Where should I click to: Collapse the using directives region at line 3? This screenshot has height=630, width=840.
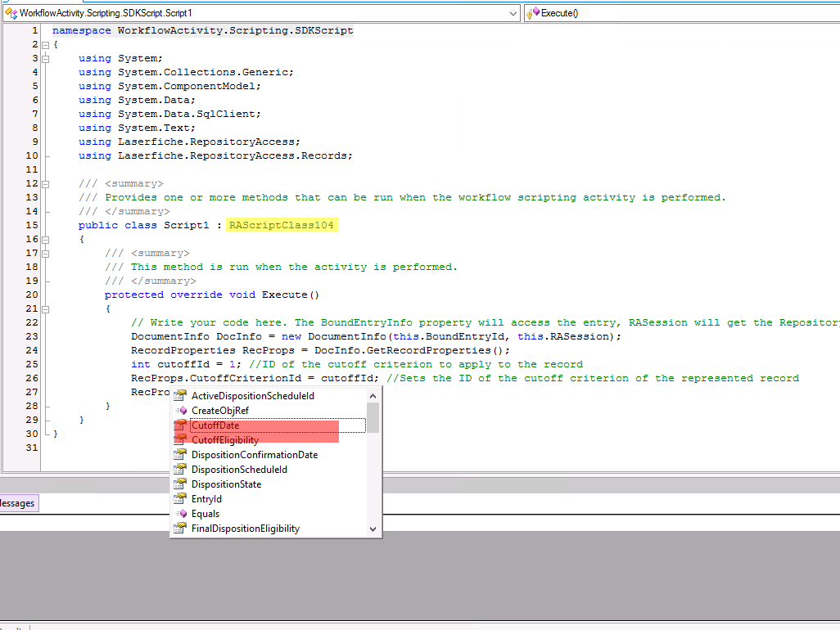[x=46, y=58]
